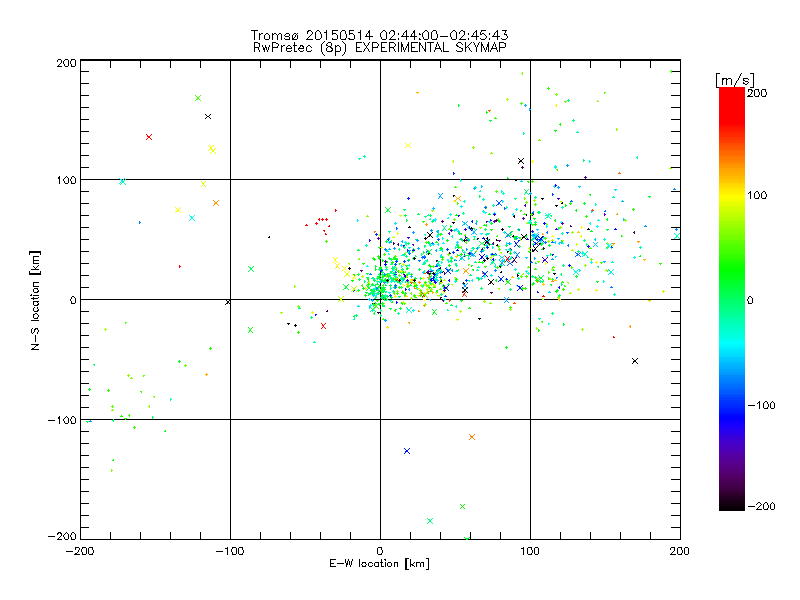Viewport: 800px width, 600px height.
Task: Click the cluster of red dots left of center
Action: (320, 224)
